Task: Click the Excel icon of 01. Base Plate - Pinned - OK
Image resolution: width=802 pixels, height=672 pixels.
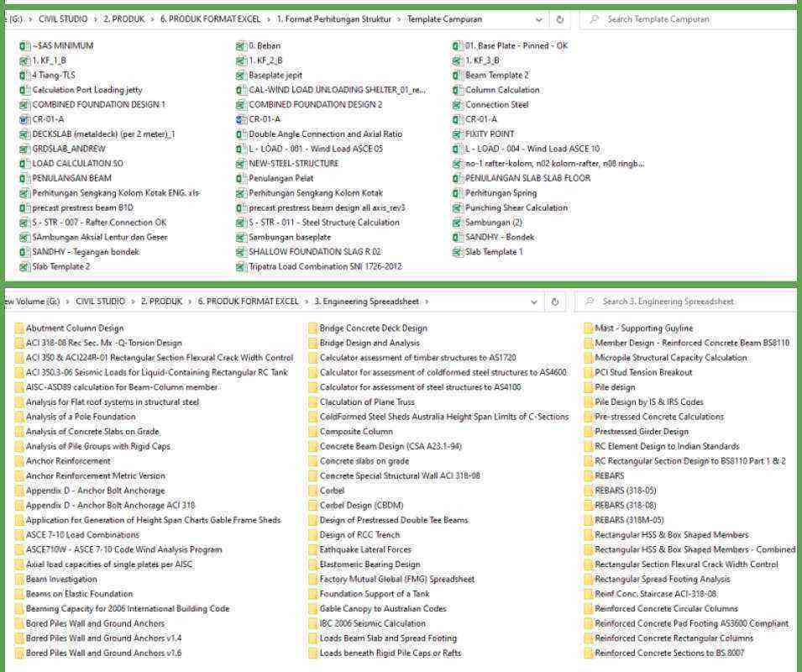Action: [457, 46]
